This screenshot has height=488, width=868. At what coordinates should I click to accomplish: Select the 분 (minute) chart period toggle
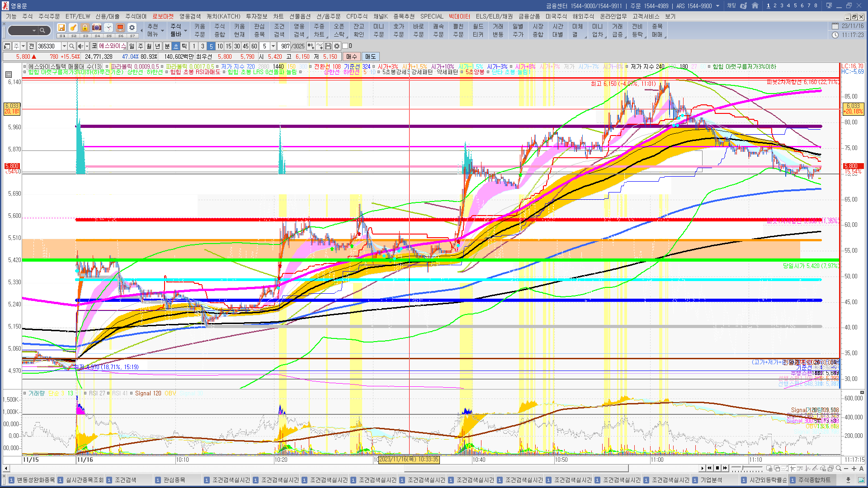(x=167, y=46)
